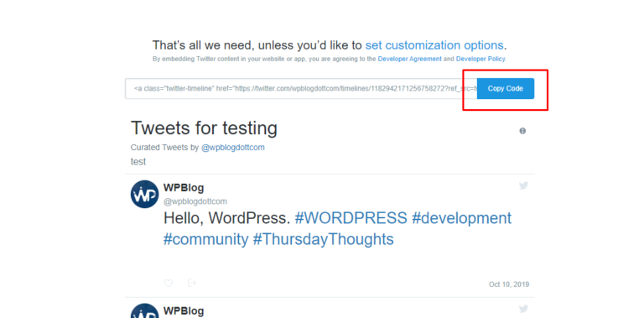The height and width of the screenshot is (318, 644).
Task: Click the share icon under the first tweet
Action: coord(192,283)
